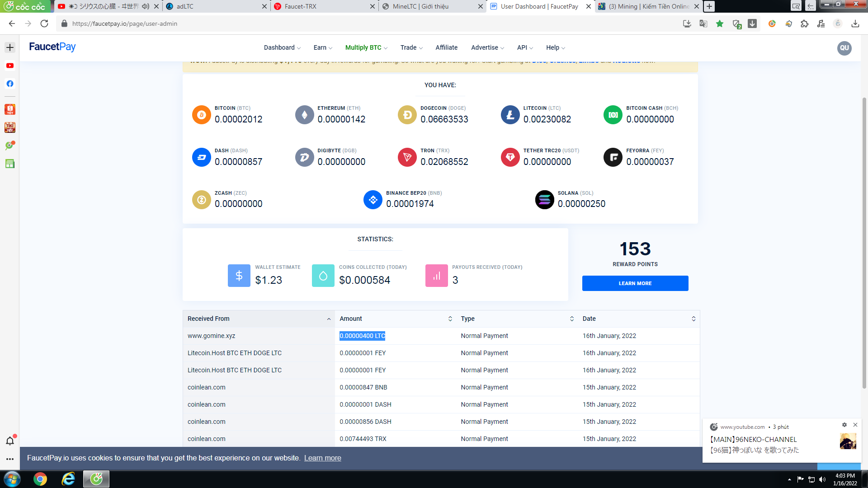The width and height of the screenshot is (868, 488).
Task: Open Facebook from the browser sidebar
Action: click(10, 84)
